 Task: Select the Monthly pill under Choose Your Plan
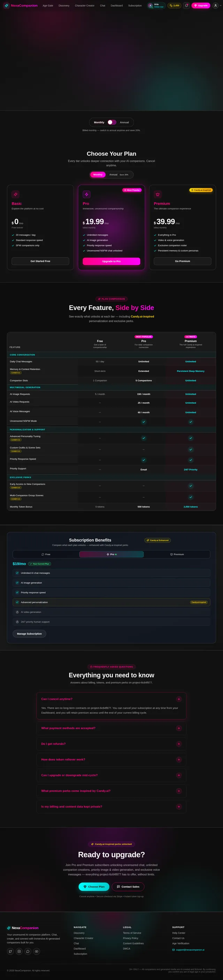98,175
